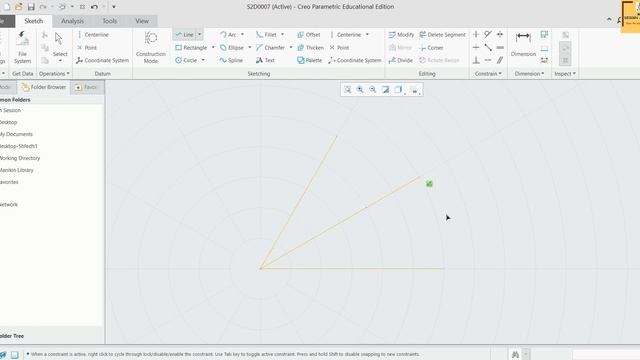
Task: Place a sketching Point
Action: (x=339, y=47)
